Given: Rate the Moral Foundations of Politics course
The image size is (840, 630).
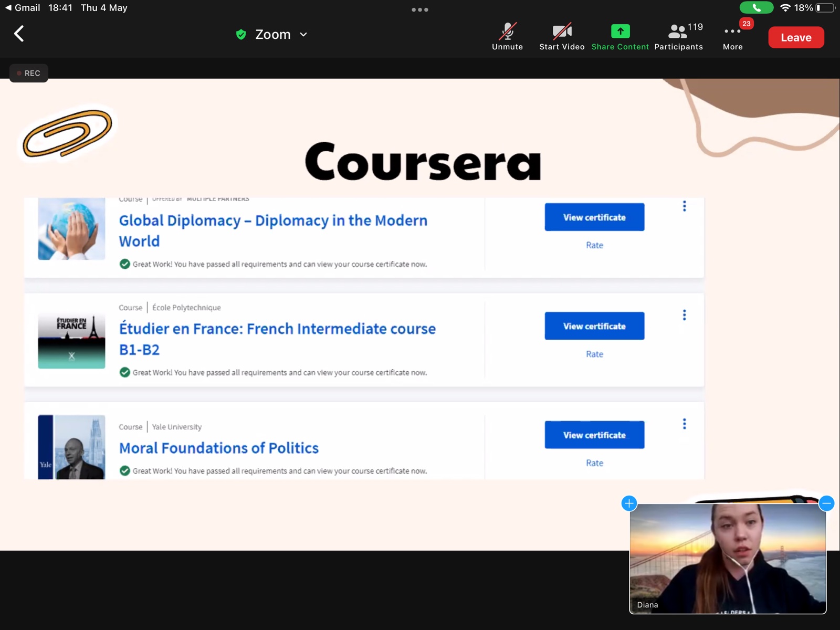Looking at the screenshot, I should (x=594, y=463).
